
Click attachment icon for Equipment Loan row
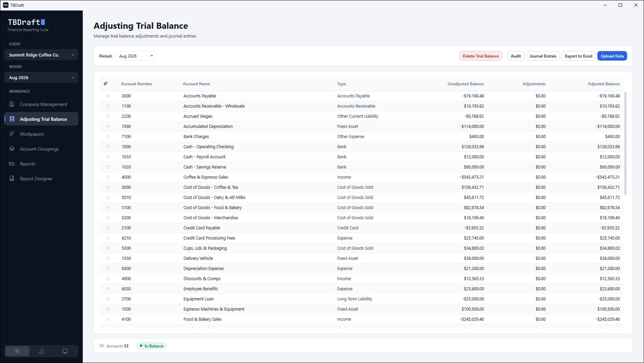(x=107, y=299)
